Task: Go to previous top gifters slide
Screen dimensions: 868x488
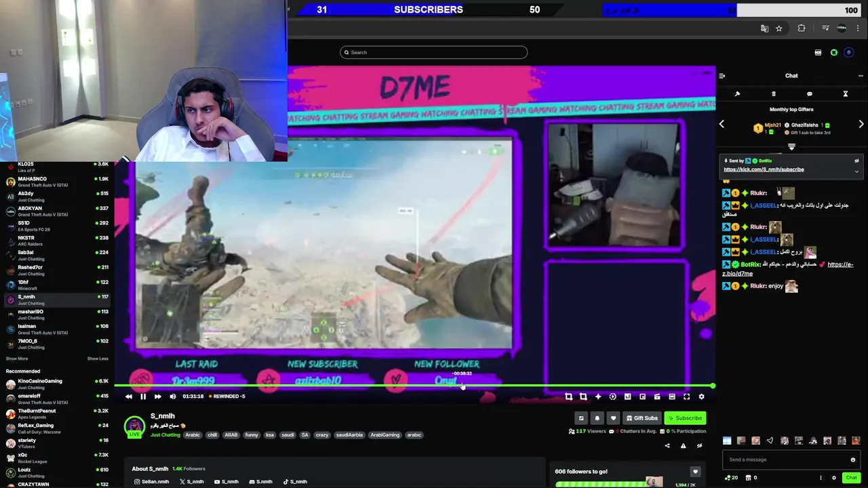Action: 722,124
